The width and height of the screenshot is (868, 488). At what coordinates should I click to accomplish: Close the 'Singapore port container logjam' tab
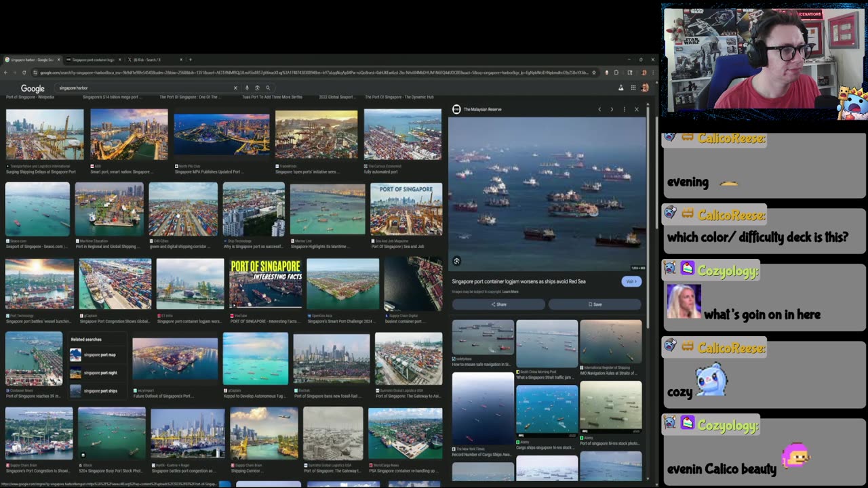119,60
